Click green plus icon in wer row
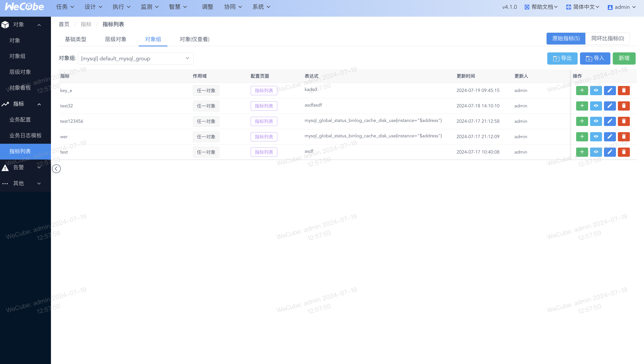The height and width of the screenshot is (364, 644). coord(582,137)
